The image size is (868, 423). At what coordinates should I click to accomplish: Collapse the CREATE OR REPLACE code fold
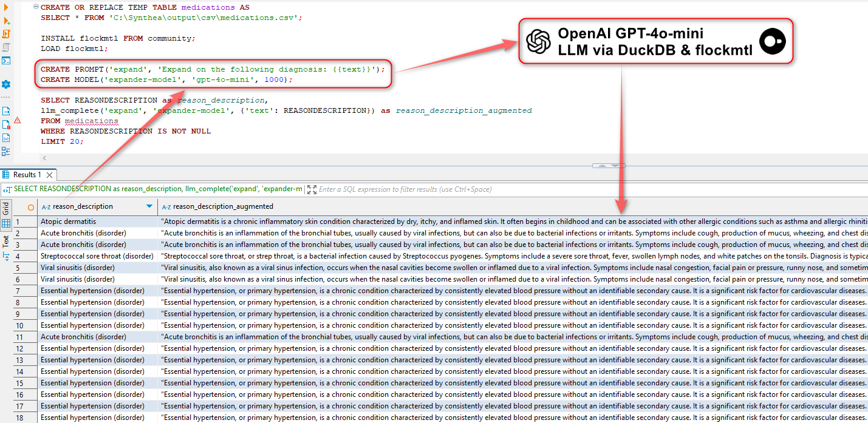click(x=36, y=7)
